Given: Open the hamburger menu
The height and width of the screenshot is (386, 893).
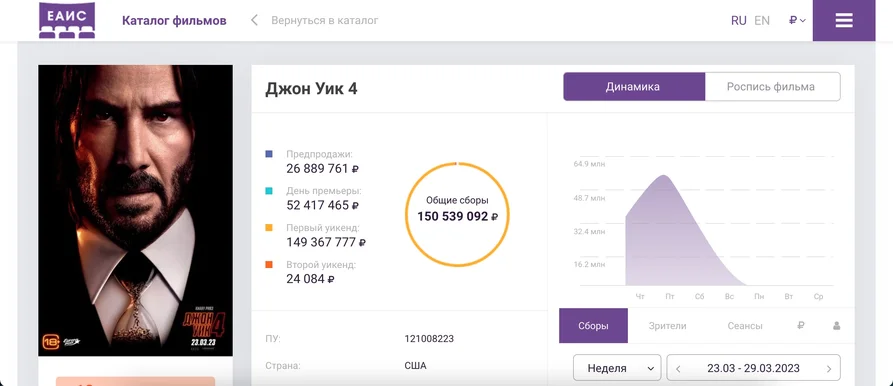Looking at the screenshot, I should coord(843,20).
